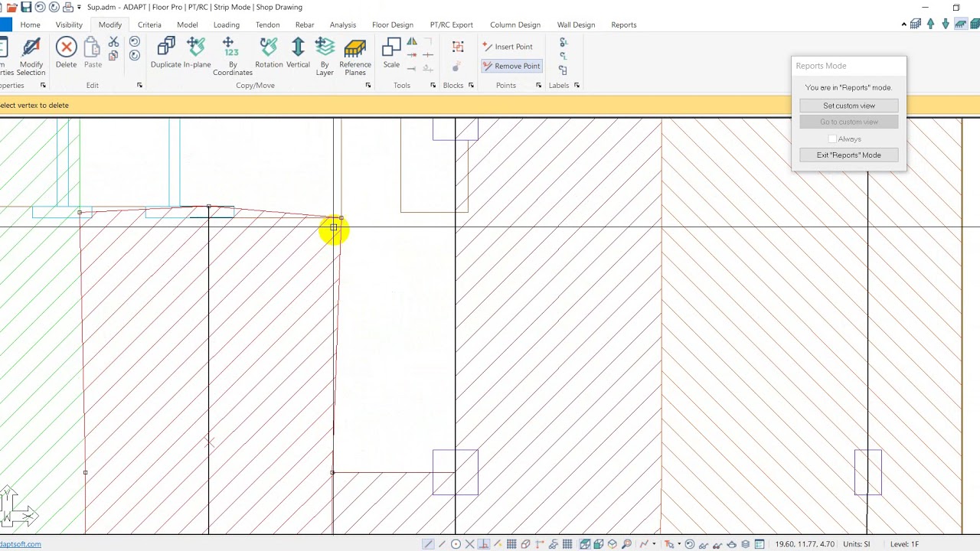Image resolution: width=980 pixels, height=551 pixels.
Task: Go to the Reports ribbon tab
Action: (624, 24)
